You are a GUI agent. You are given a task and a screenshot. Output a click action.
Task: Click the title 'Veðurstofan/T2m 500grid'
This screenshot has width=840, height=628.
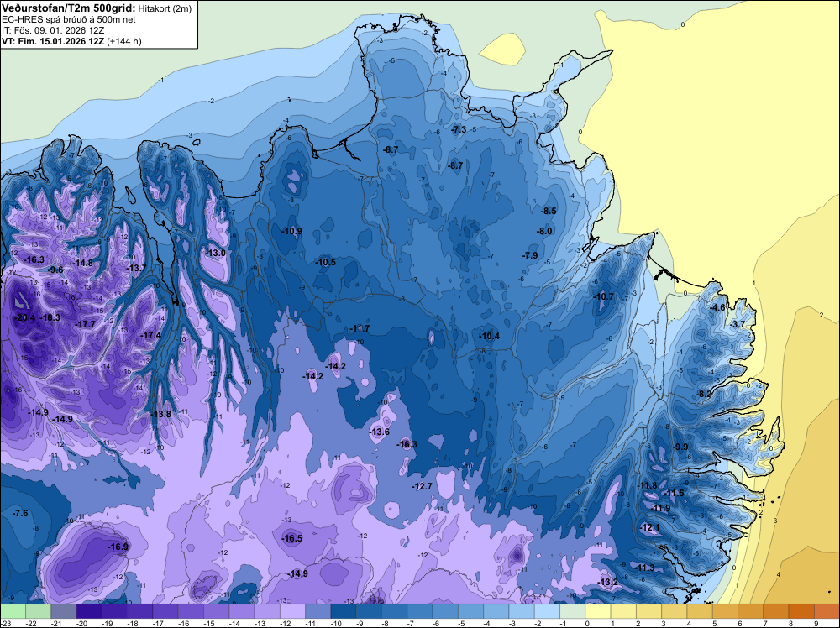(67, 8)
